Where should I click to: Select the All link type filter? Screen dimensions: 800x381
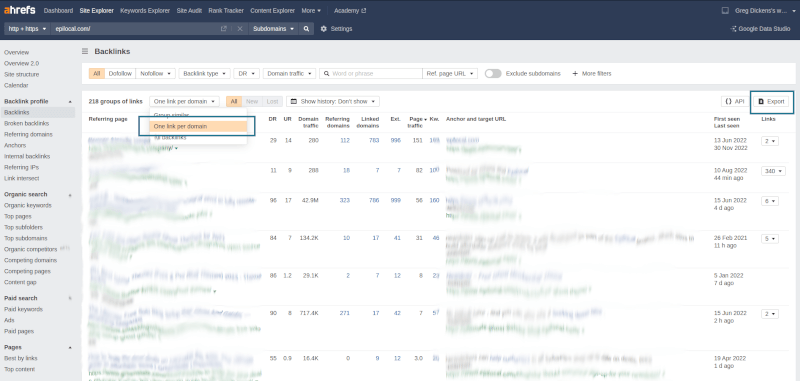coord(96,73)
